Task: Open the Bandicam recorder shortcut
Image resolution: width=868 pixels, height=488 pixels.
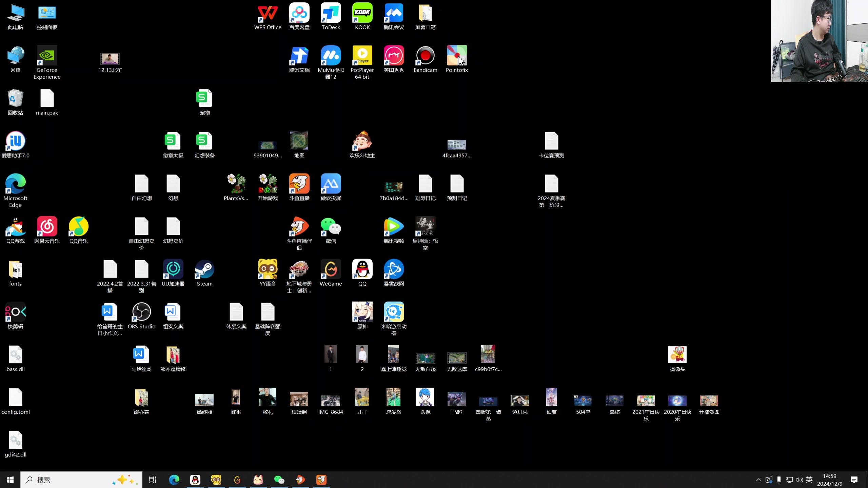Action: pos(425,59)
